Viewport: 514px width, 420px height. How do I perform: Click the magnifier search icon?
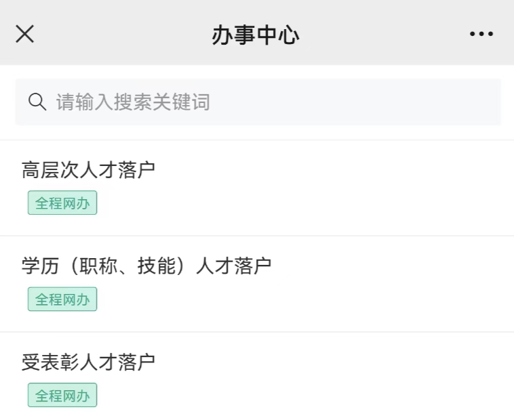pyautogui.click(x=37, y=102)
